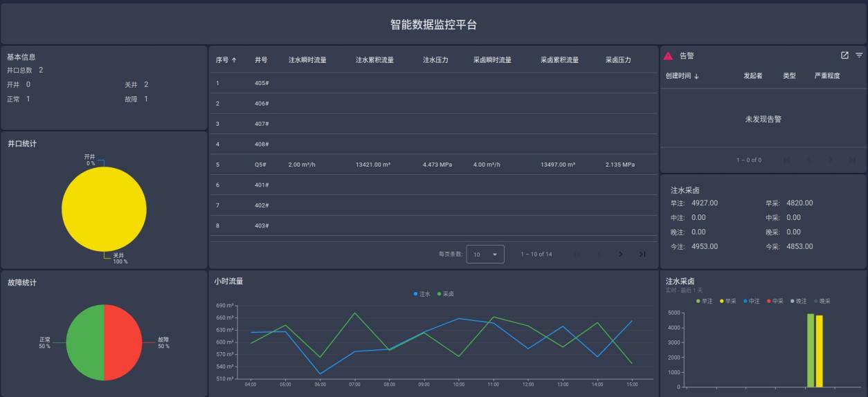
Task: Toggle 晚采 series in bar chart legend
Action: (x=822, y=301)
